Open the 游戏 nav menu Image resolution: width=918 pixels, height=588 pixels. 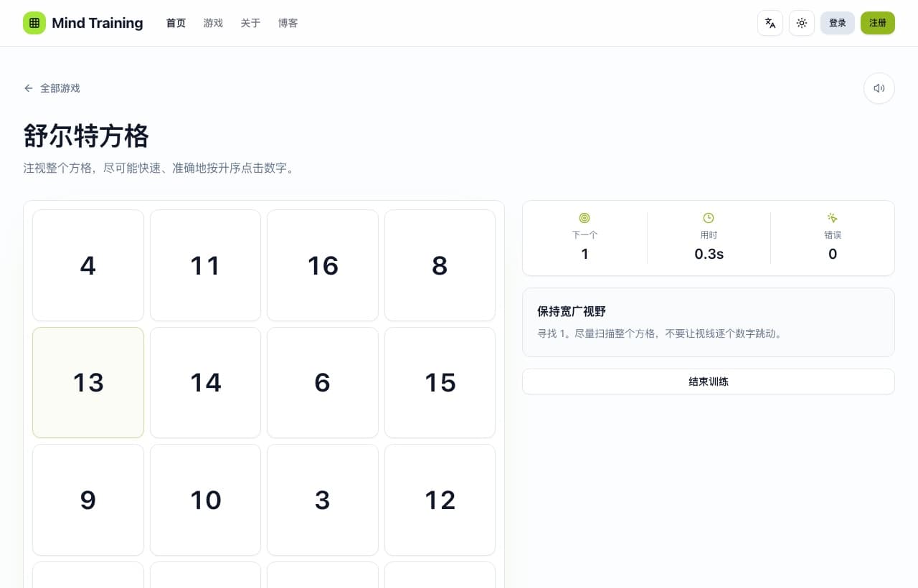[x=213, y=23]
